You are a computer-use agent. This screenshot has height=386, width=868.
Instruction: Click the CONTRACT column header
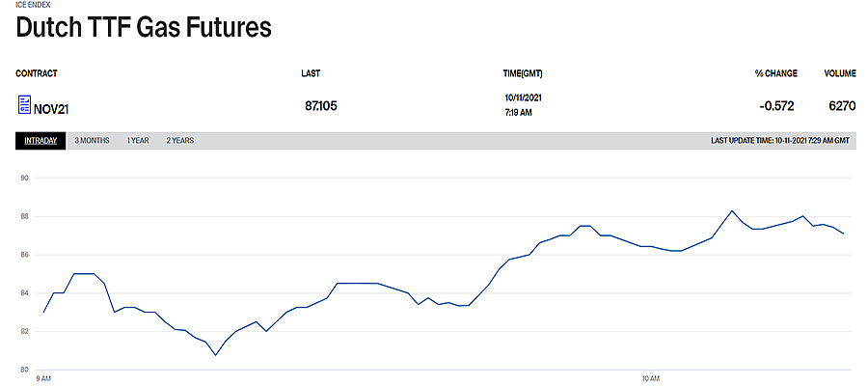[37, 73]
